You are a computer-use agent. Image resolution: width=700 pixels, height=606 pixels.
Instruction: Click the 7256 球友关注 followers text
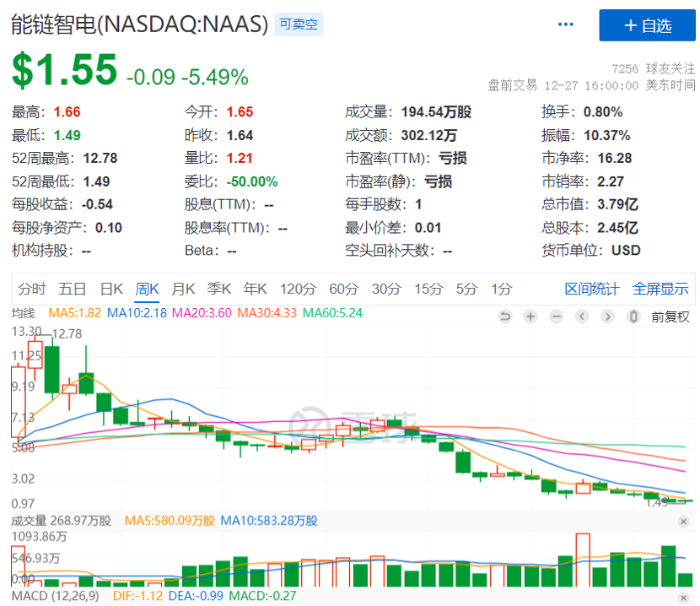(653, 68)
